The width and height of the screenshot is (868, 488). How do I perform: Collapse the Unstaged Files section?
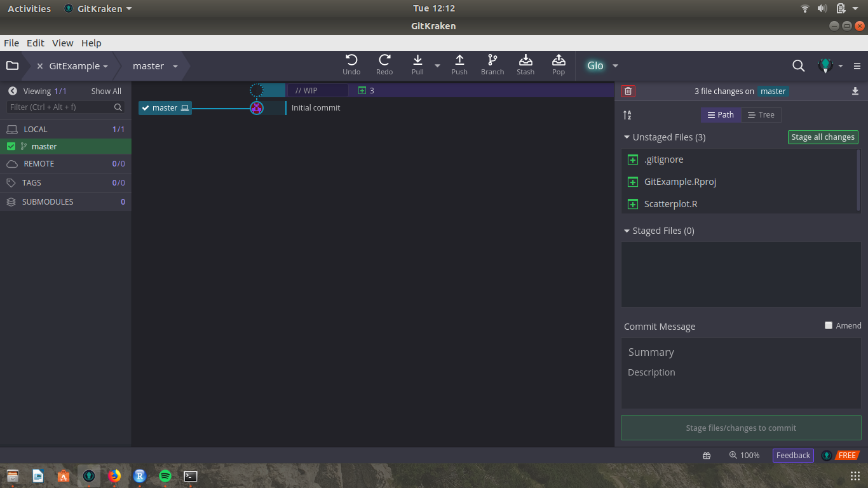(x=627, y=137)
